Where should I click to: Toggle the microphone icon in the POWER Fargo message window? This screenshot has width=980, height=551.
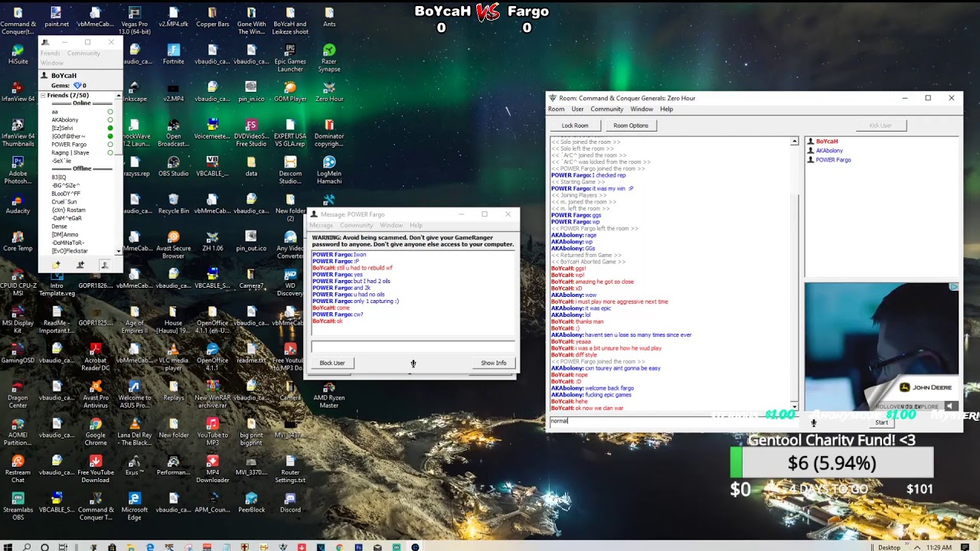pos(413,364)
